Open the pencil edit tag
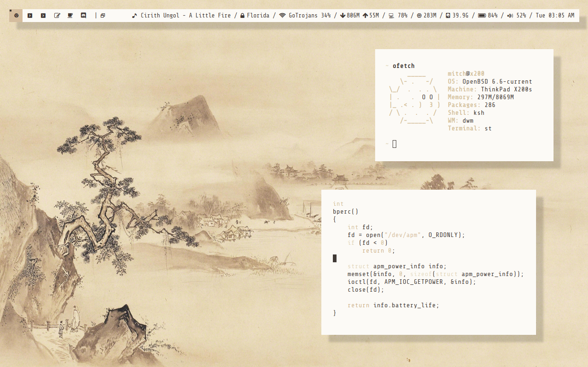588x367 pixels. point(57,16)
